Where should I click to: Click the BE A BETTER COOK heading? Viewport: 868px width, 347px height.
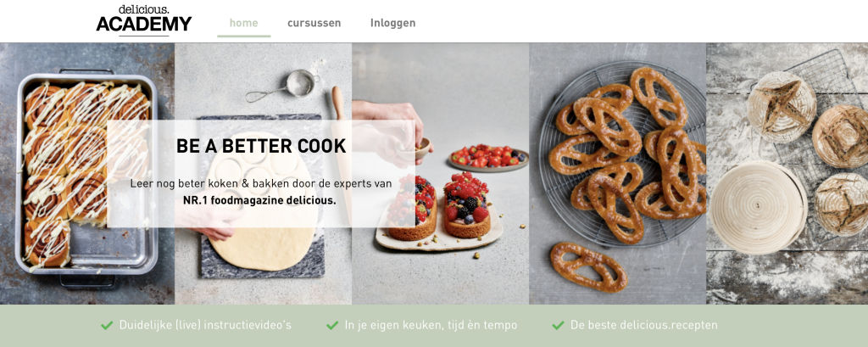[x=261, y=146]
